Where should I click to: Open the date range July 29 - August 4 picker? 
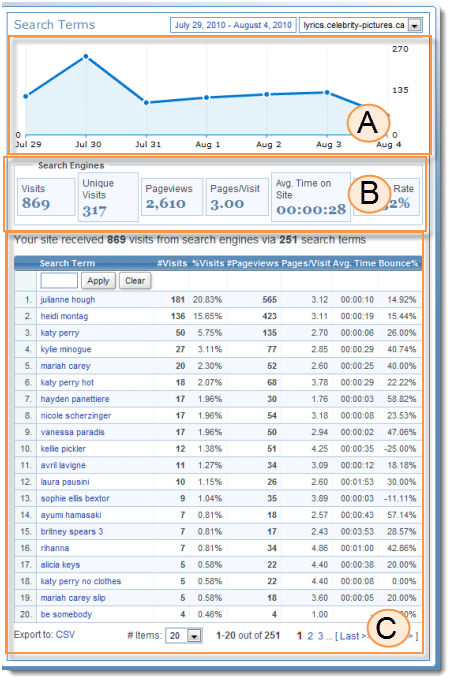coord(233,25)
